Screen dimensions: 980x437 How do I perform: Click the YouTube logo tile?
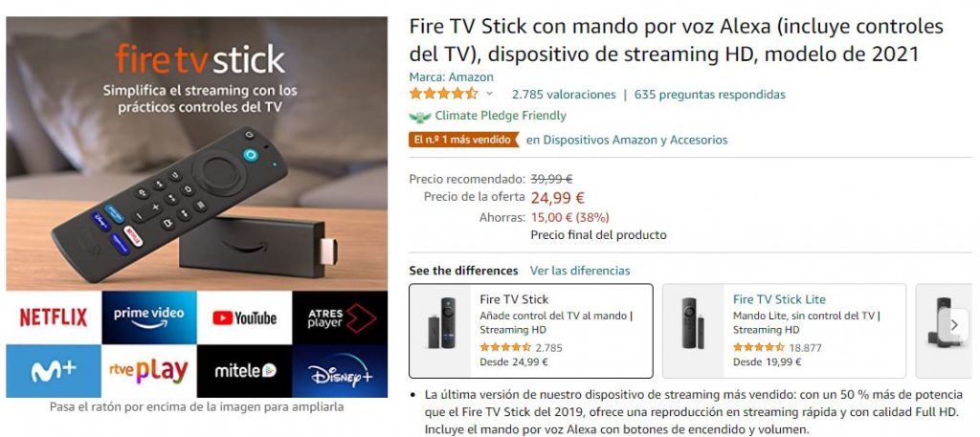(x=244, y=317)
